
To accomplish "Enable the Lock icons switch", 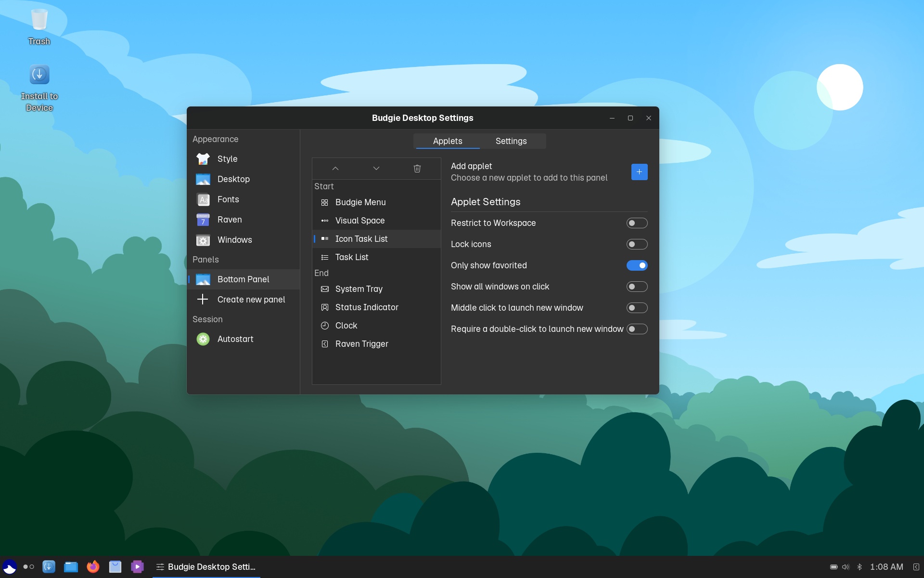I will [637, 244].
